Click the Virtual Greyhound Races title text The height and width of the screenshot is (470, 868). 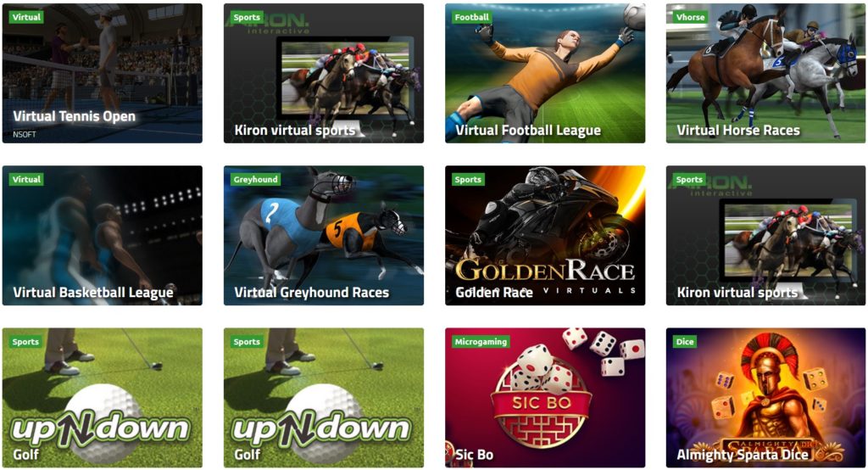(x=312, y=293)
